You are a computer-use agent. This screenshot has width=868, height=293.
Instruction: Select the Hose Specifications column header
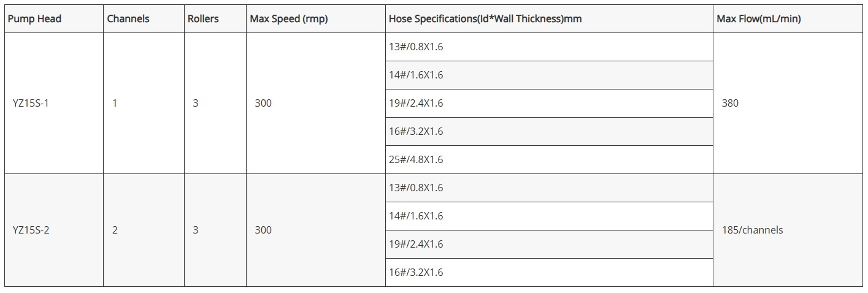[485, 19]
